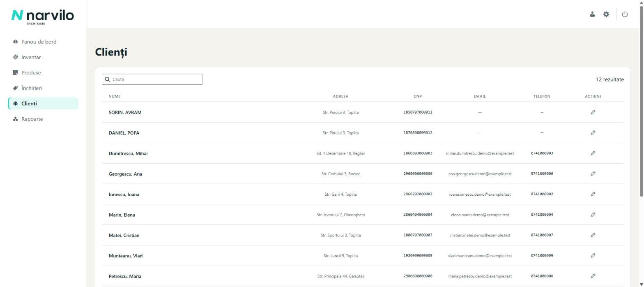Screen dimensions: 644x287
Task: Click email vlad.munteanu.demo@example.test
Action: 480,256
